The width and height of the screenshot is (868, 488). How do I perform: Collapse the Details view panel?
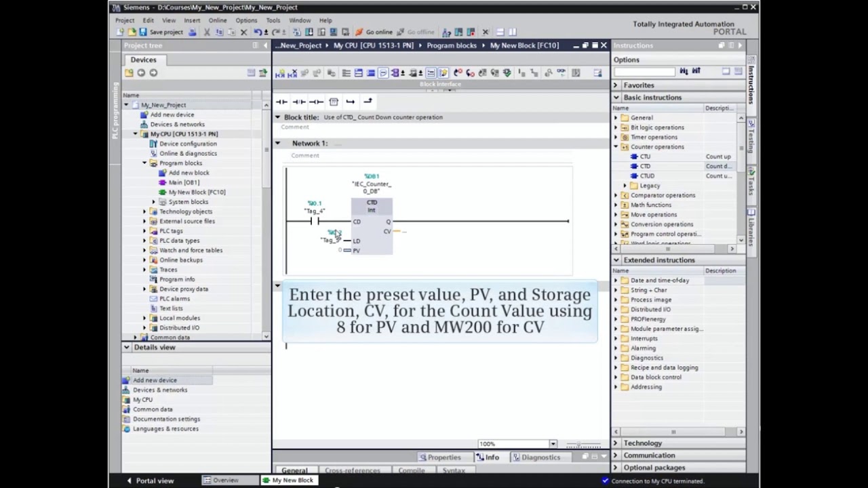[127, 347]
